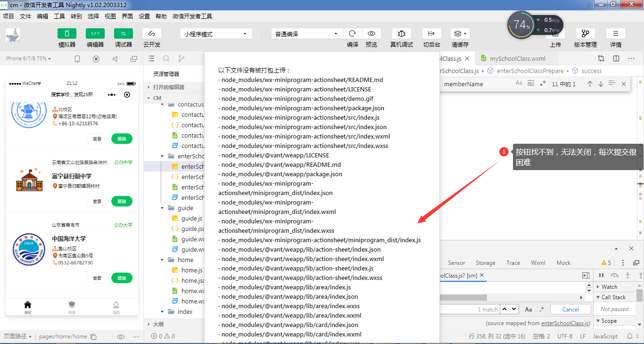Open 云开发 cloud development
Image resolution: width=644 pixels, height=344 pixels.
point(152,33)
